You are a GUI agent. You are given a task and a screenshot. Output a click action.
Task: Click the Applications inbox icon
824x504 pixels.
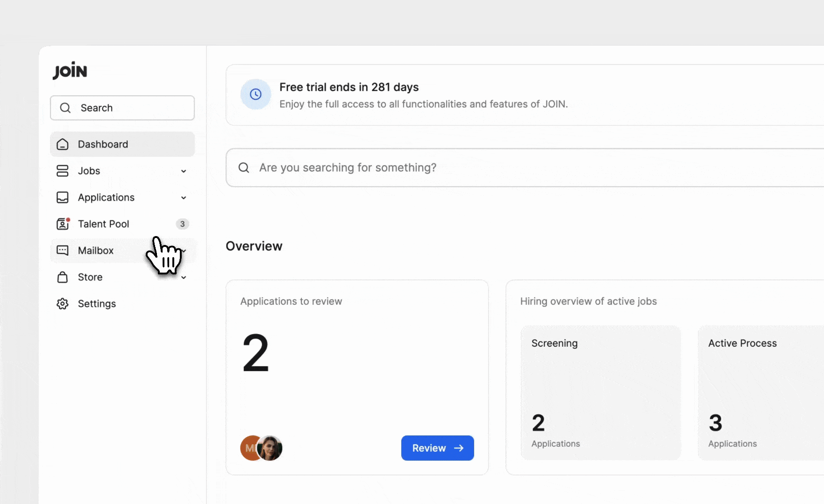(63, 198)
